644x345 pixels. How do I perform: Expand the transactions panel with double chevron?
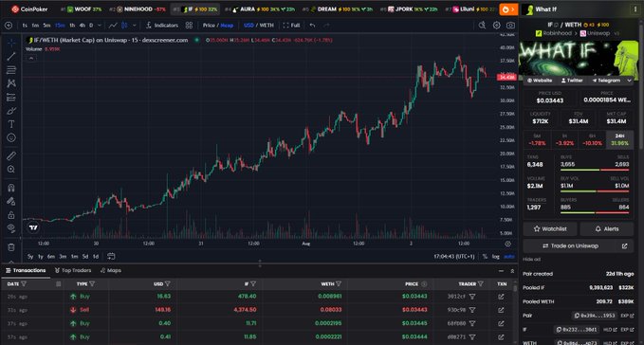click(512, 271)
